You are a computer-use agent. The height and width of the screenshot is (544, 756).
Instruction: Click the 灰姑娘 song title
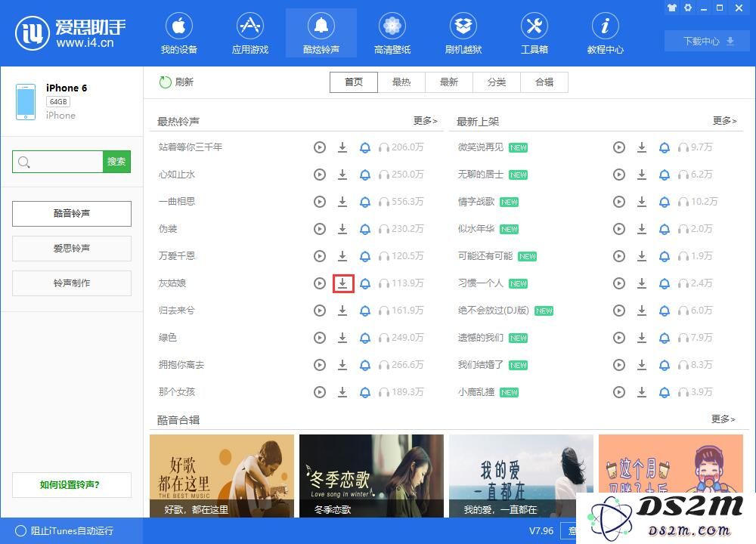coord(172,283)
